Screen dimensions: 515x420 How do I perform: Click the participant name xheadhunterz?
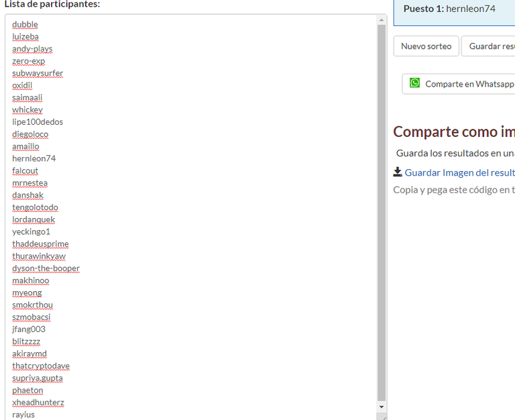pyautogui.click(x=38, y=403)
